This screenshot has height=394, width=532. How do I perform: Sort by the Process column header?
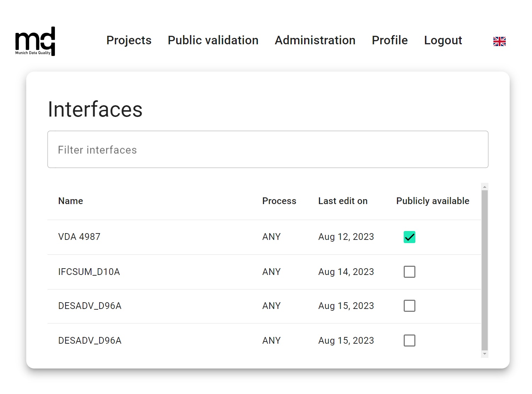coord(279,201)
